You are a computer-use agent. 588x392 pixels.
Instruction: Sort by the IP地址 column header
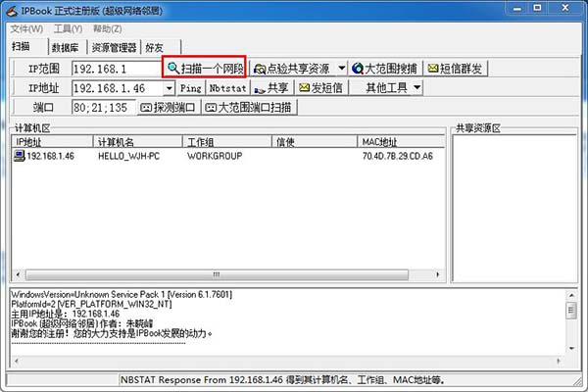coord(52,142)
